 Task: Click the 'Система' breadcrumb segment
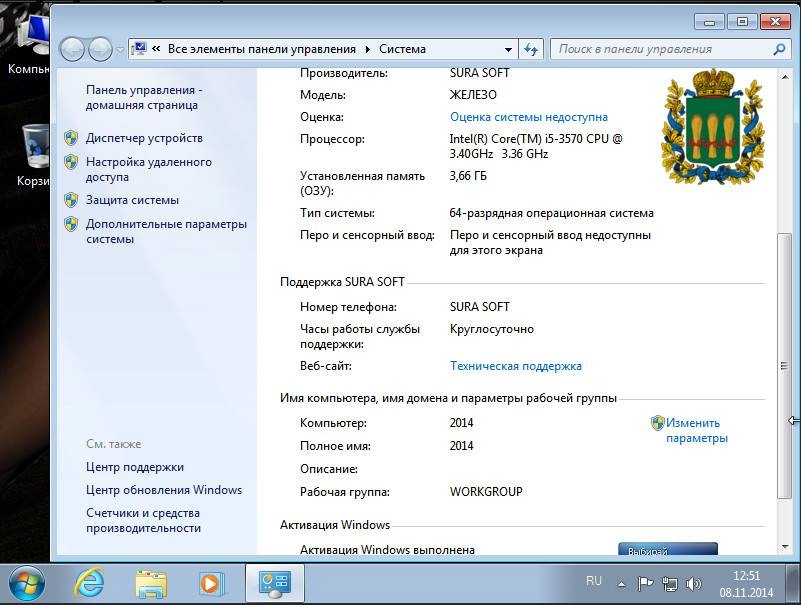(402, 49)
